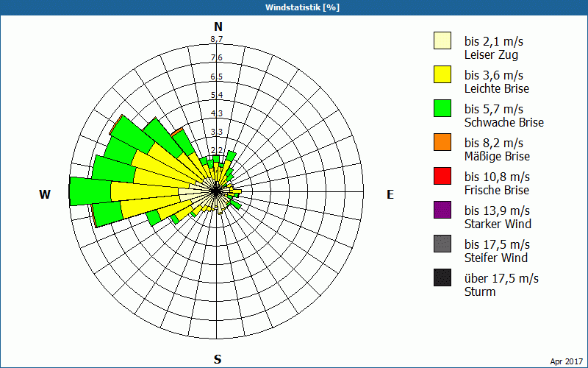Click the orange Mäßige Brise legend swatch
588x368 pixels.
pos(442,142)
